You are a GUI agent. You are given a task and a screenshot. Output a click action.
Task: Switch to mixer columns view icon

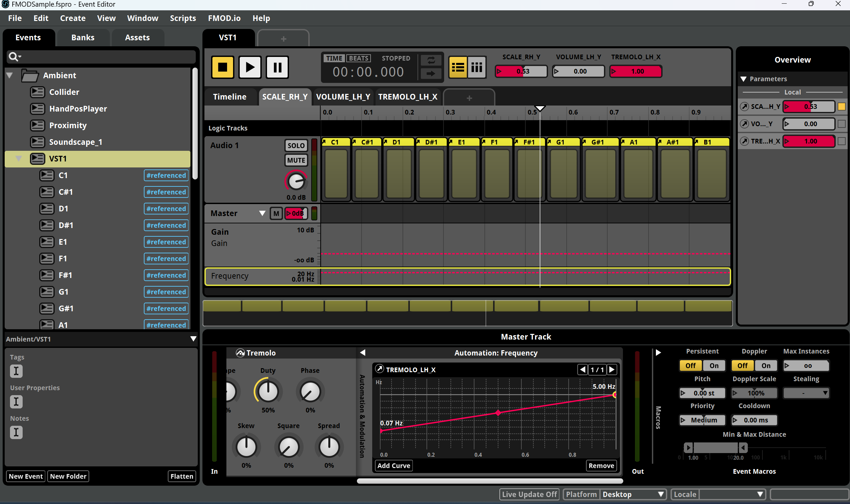pos(476,67)
